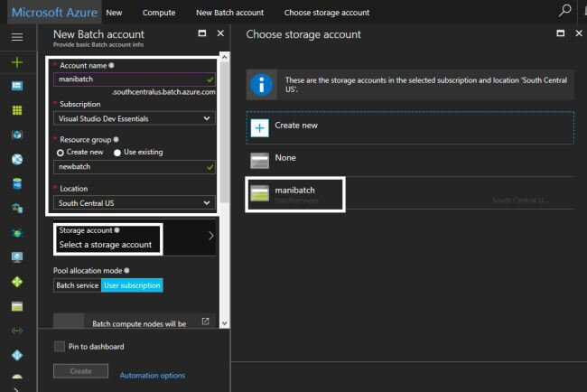Set pool allocation mode to User subscription

(x=132, y=285)
